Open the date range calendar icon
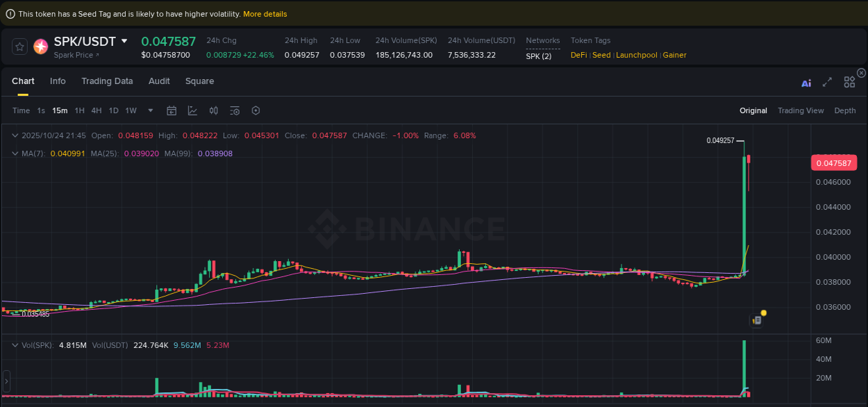Screen dimensions: 868x407 point(172,110)
